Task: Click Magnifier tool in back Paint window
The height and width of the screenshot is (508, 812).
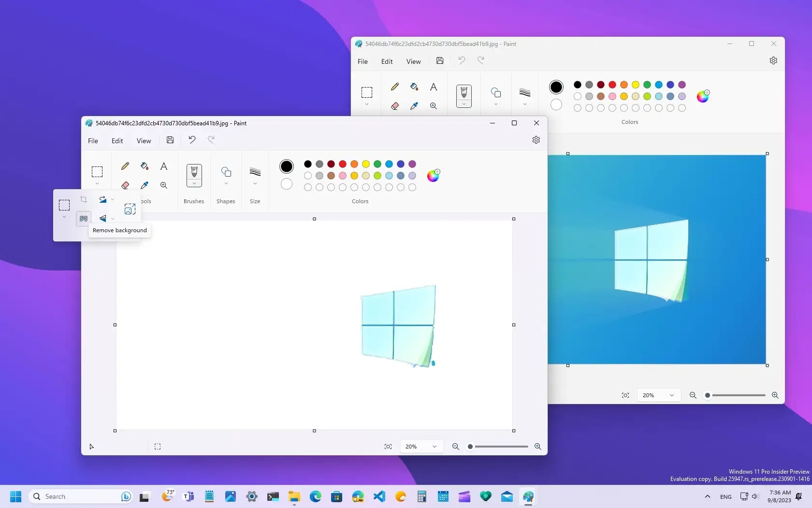Action: (434, 106)
